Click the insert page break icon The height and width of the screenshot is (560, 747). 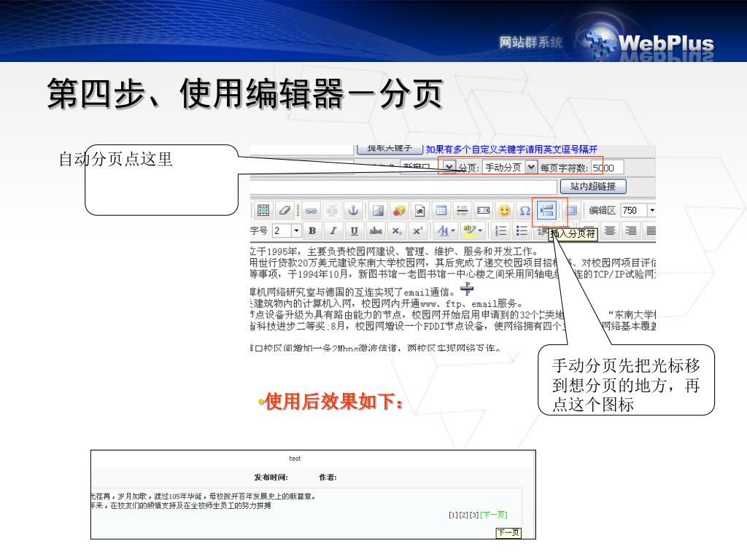point(546,210)
